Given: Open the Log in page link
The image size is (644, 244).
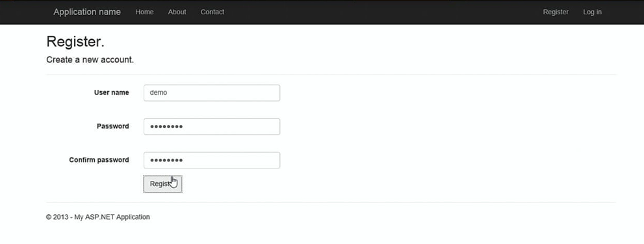Looking at the screenshot, I should tap(592, 12).
